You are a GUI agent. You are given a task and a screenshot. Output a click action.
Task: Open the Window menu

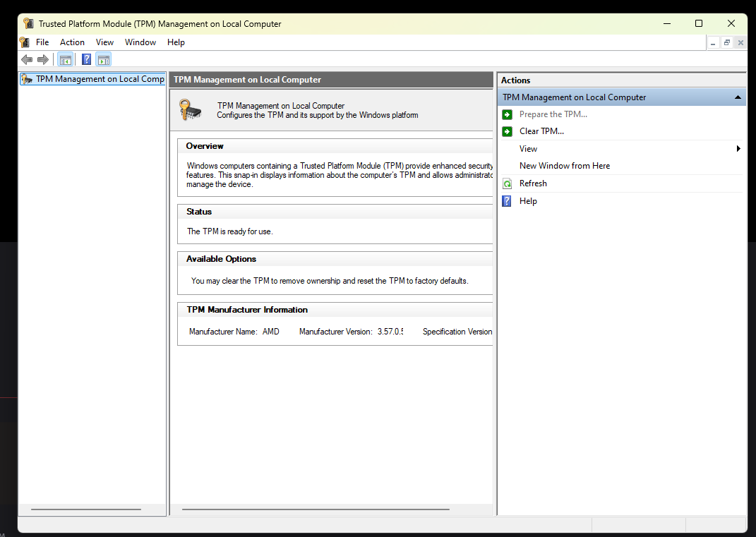pos(140,42)
